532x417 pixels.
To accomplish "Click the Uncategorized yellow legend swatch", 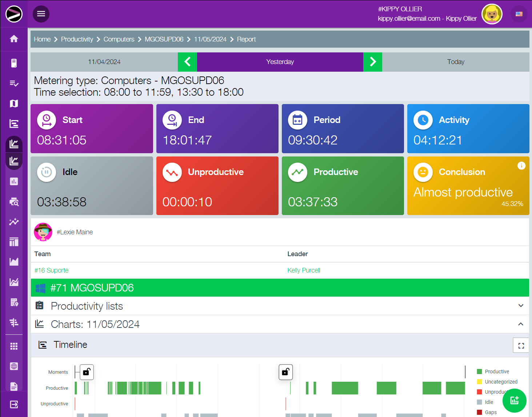I will (x=479, y=382).
